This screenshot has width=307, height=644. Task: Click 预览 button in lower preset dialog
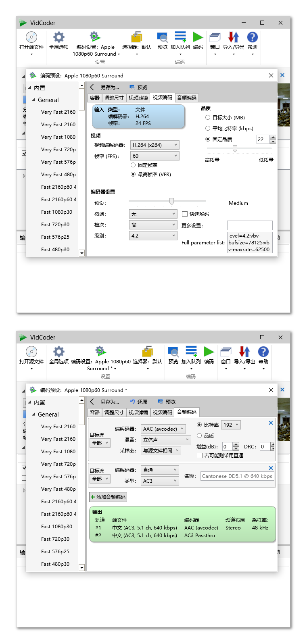[167, 402]
